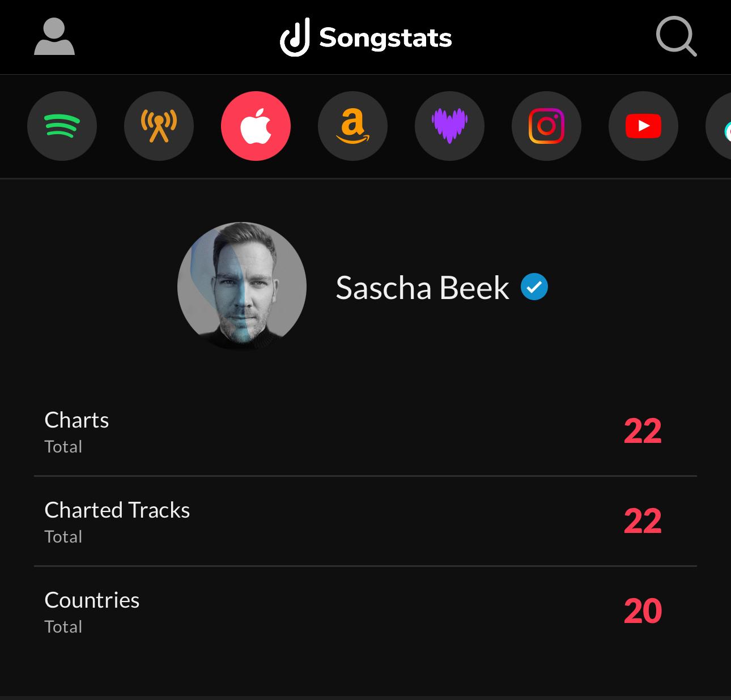Screen dimensions: 731x700
Task: Select the Amazon Music platform icon
Action: point(352,126)
